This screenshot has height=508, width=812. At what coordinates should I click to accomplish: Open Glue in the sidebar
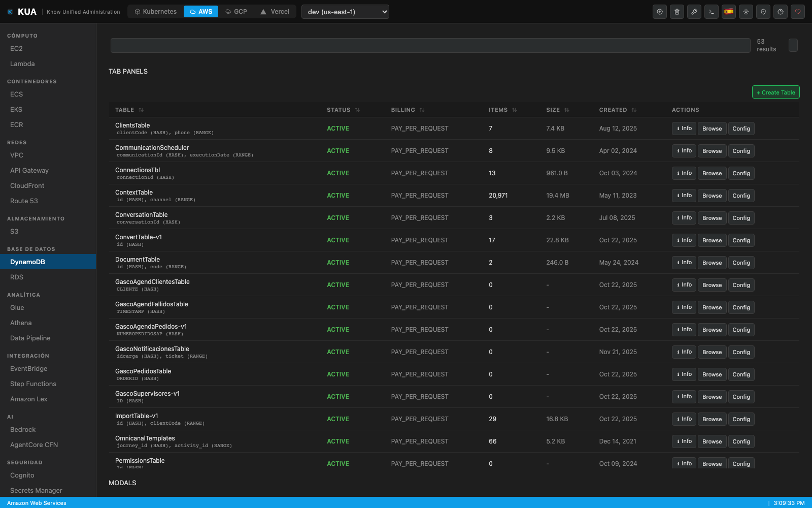click(48, 308)
